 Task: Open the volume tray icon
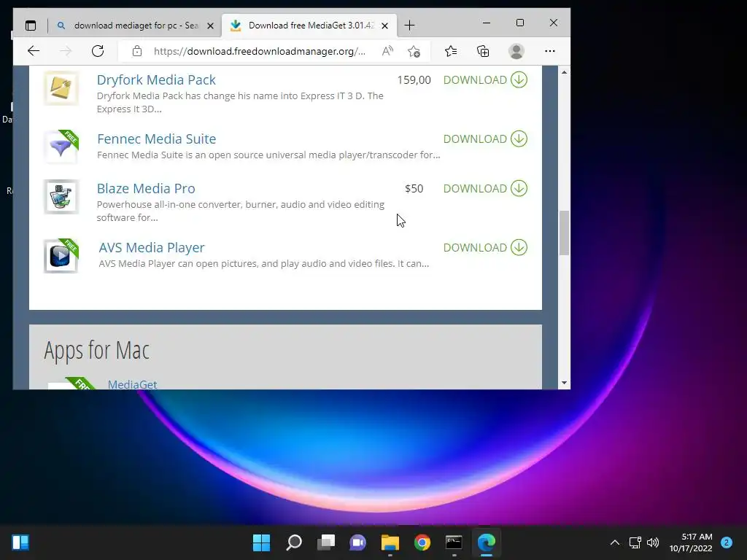[653, 542]
